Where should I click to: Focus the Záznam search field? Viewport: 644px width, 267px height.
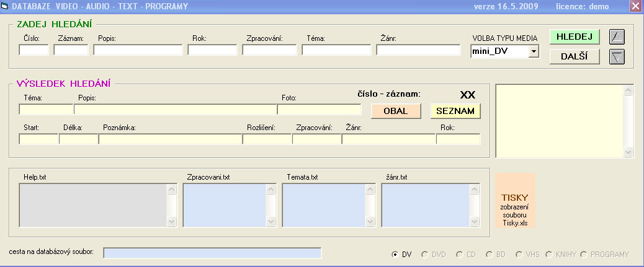click(x=71, y=50)
